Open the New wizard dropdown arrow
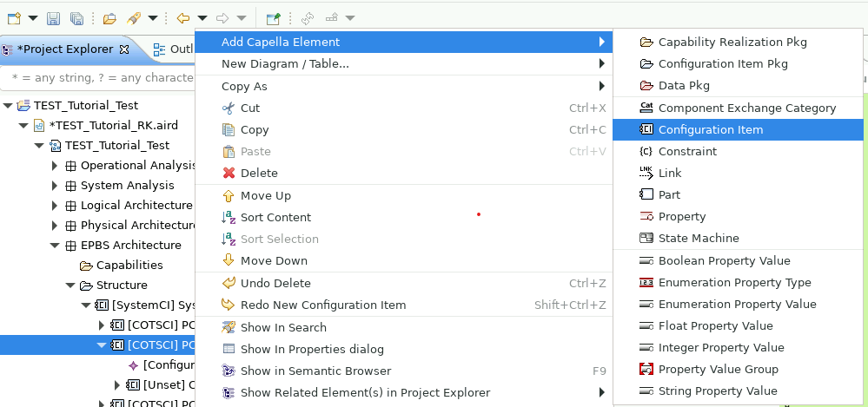 coord(33,18)
